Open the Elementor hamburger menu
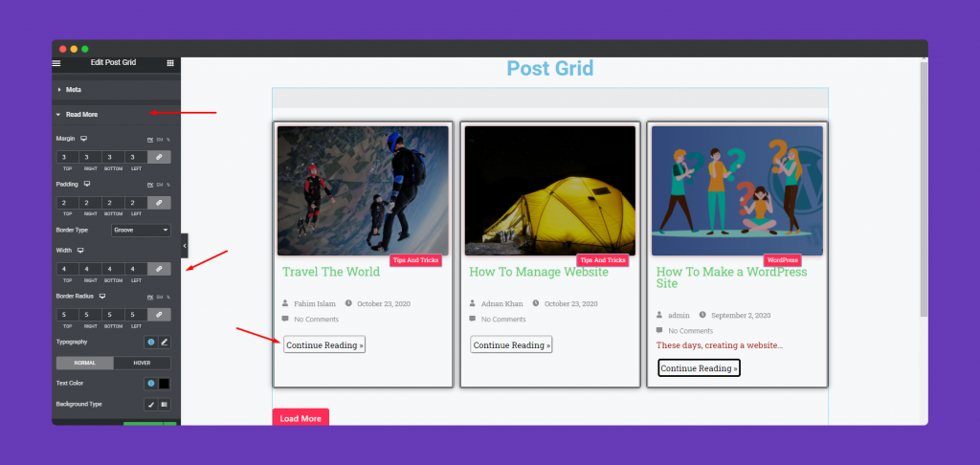 56,63
